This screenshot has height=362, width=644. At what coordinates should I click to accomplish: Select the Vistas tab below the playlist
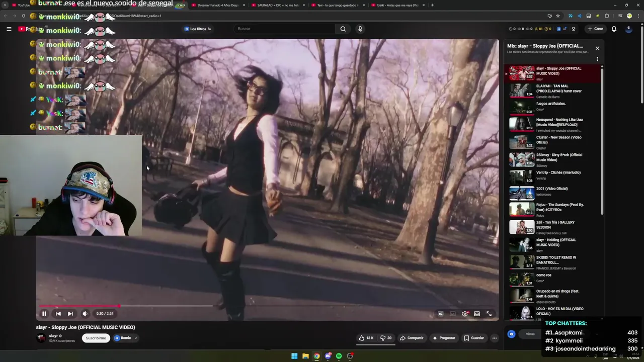click(x=530, y=334)
